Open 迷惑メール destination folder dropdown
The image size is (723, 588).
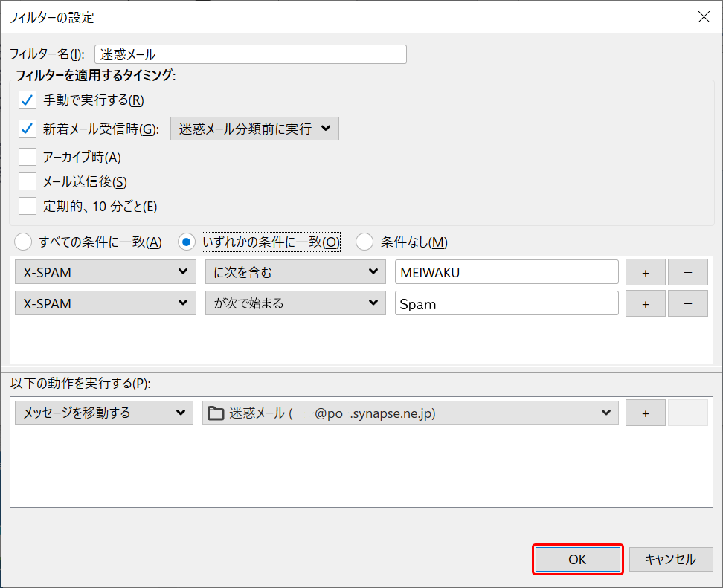[411, 413]
